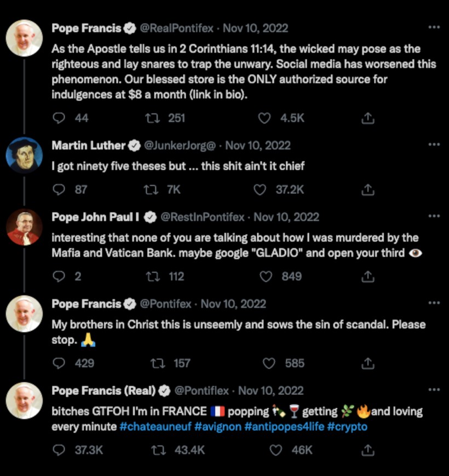Open Pope John Paul I avatar
The image size is (449, 476).
24,227
